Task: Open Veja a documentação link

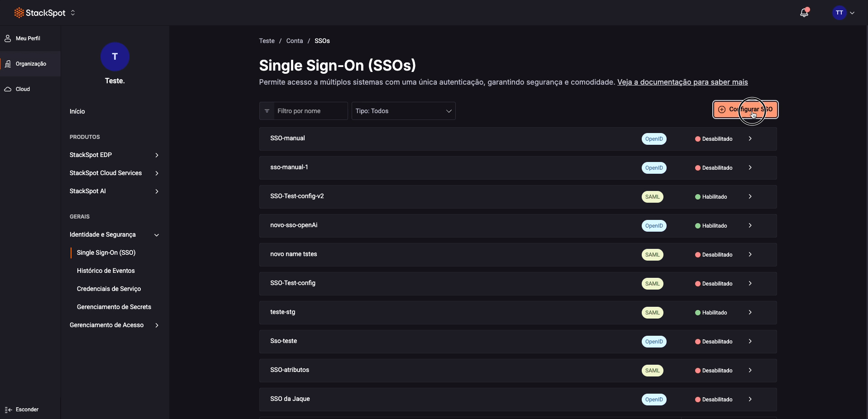Action: (x=682, y=82)
